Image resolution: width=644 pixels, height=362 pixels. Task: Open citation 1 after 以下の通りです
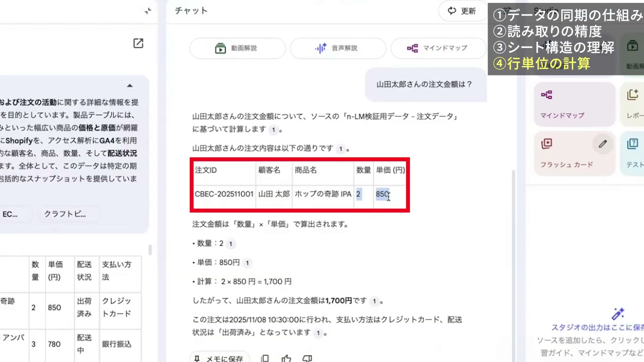pos(340,149)
